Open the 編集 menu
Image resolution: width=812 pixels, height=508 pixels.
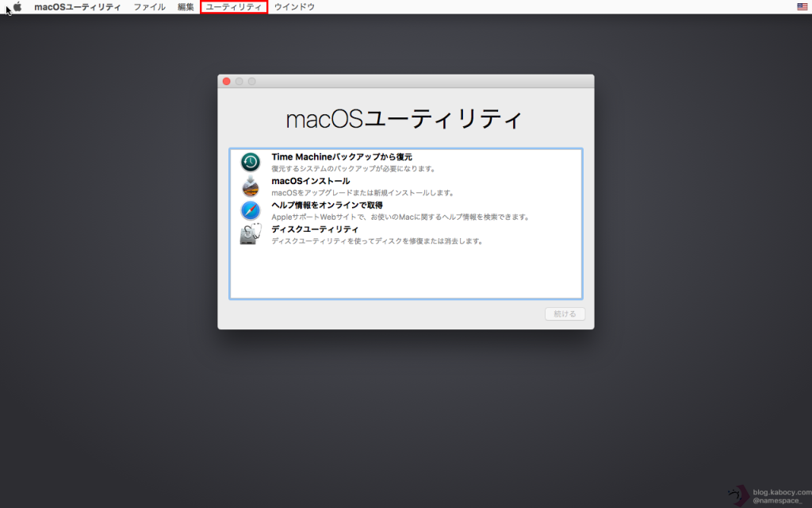(186, 6)
